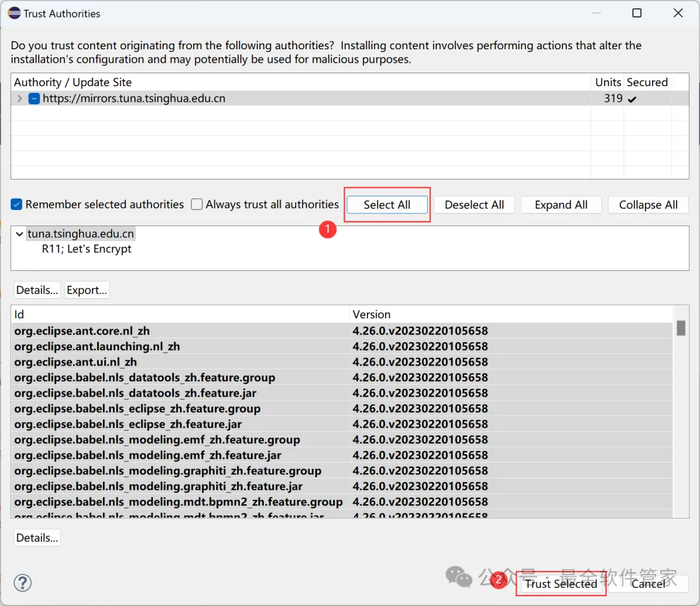Open certificate Details next to Export

coord(37,290)
